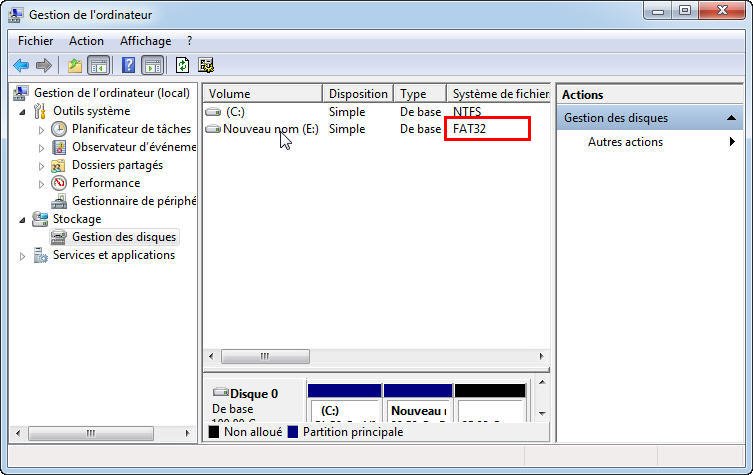Click the unallocated black partition block
The width and height of the screenshot is (753, 475).
click(490, 402)
